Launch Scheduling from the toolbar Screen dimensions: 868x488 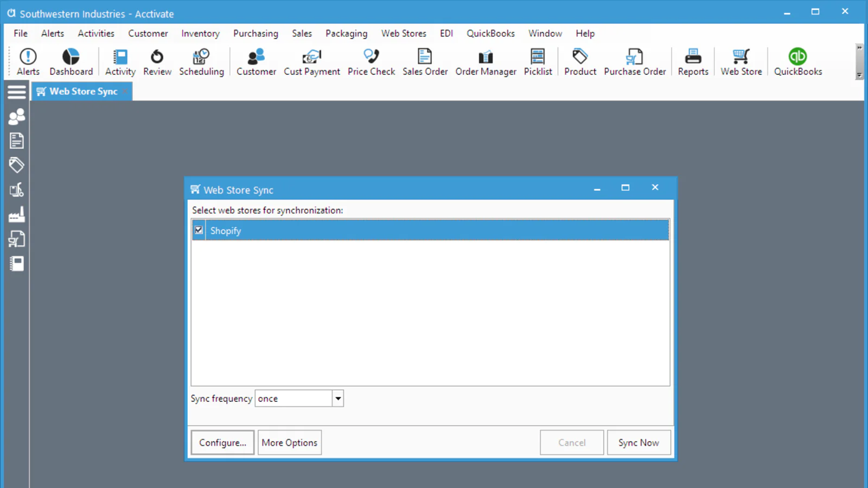tap(201, 62)
